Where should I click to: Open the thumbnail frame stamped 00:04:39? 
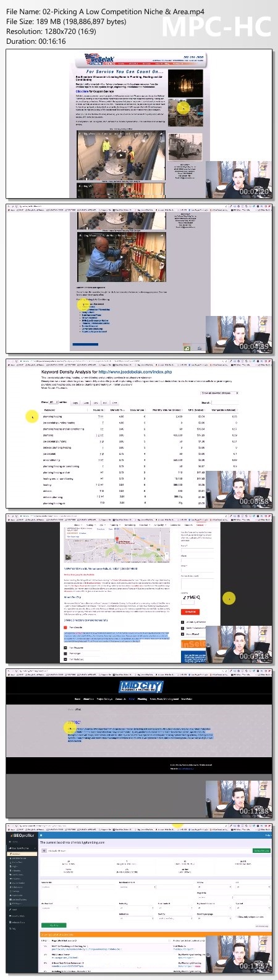pyautogui.click(x=139, y=278)
